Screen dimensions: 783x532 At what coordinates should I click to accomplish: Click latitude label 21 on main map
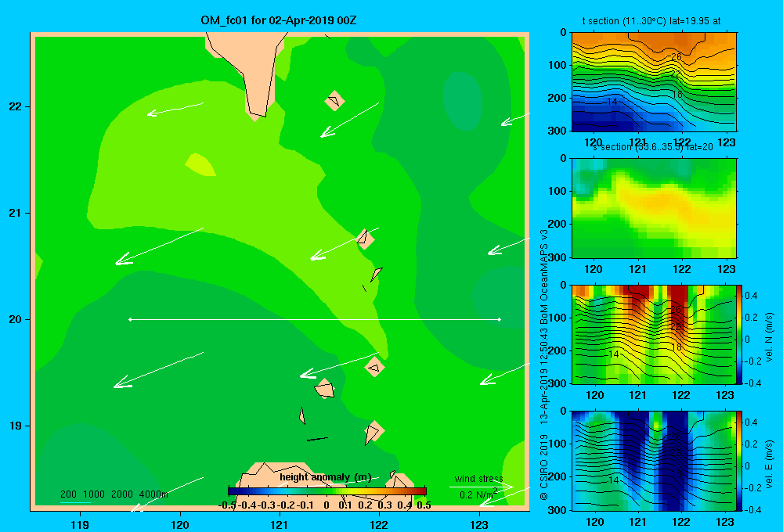[16, 213]
